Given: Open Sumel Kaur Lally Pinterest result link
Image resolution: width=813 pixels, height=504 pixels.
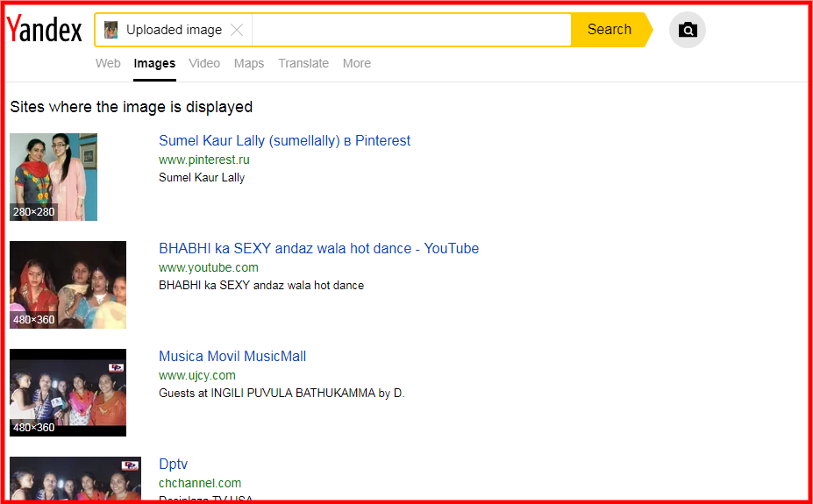Looking at the screenshot, I should pyautogui.click(x=285, y=140).
